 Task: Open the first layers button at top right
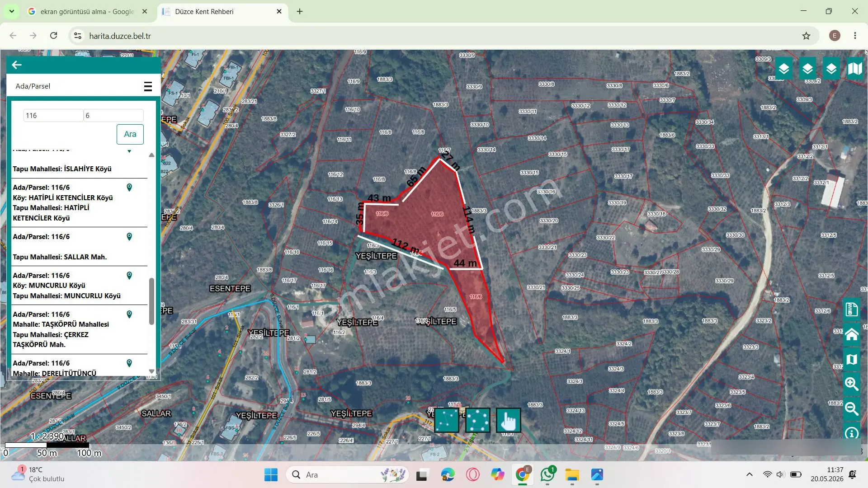(784, 69)
